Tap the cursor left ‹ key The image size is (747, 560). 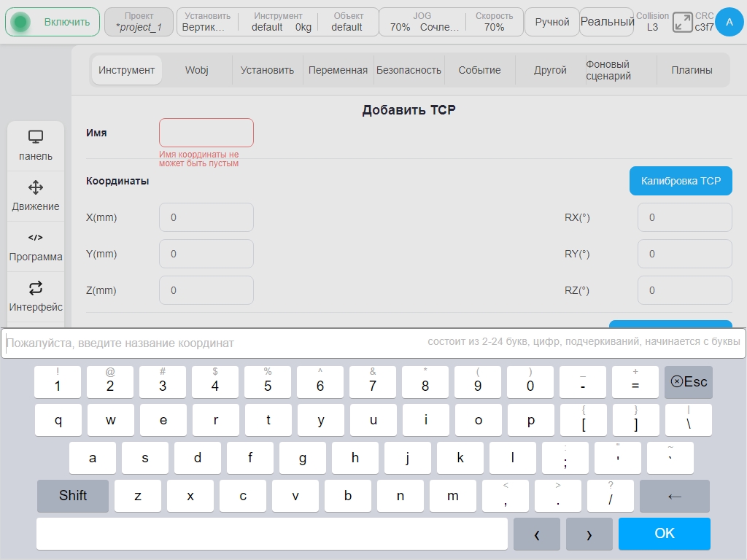[537, 534]
